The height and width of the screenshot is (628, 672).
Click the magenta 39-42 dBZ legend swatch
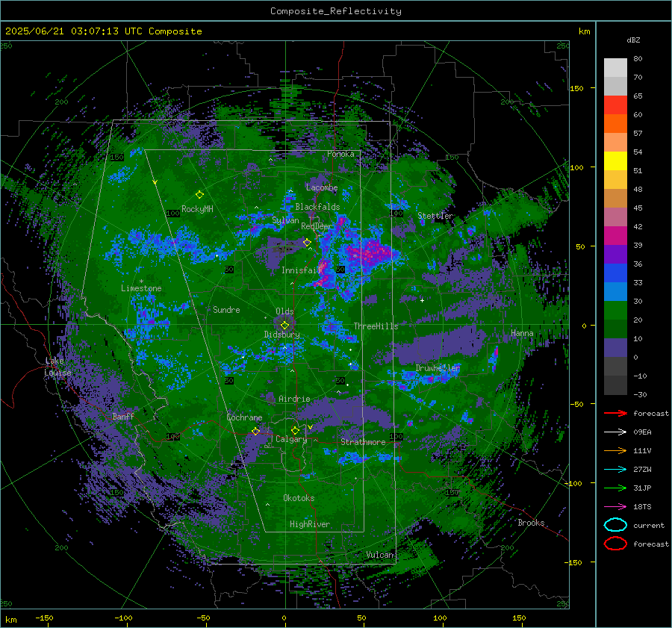(615, 236)
